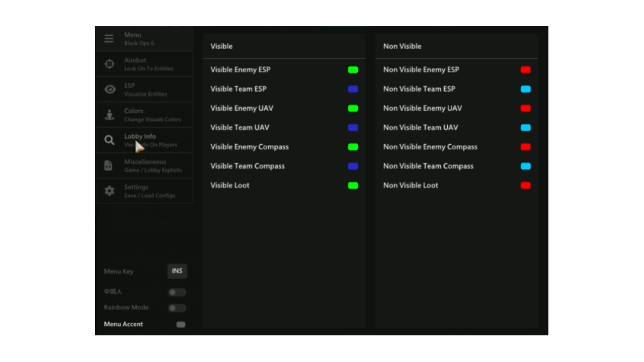Pick the Non Visible Enemy UAV swatch

pyautogui.click(x=526, y=108)
